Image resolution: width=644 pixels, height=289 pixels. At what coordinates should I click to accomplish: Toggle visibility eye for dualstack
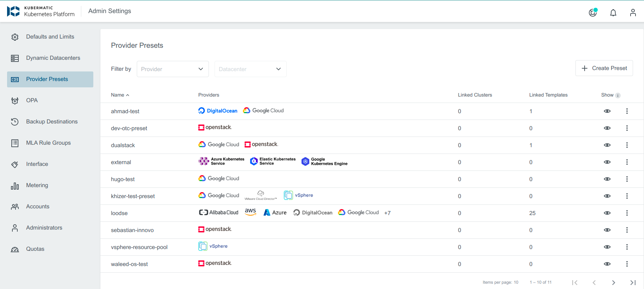pos(607,145)
